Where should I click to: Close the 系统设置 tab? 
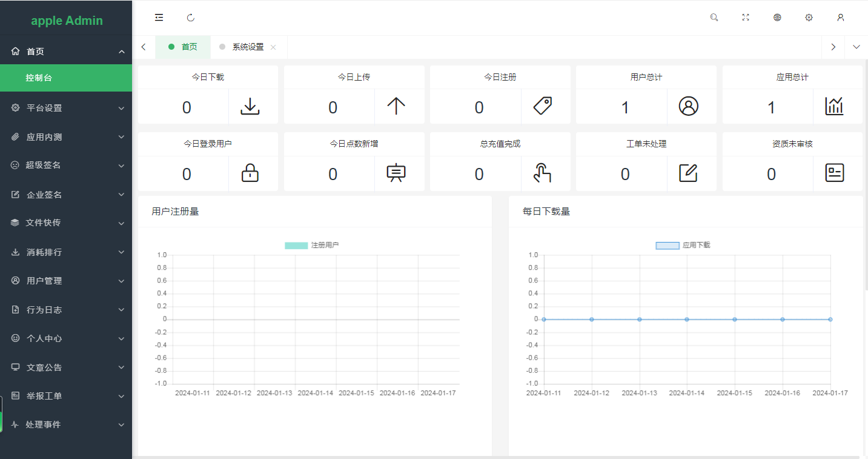[273, 47]
